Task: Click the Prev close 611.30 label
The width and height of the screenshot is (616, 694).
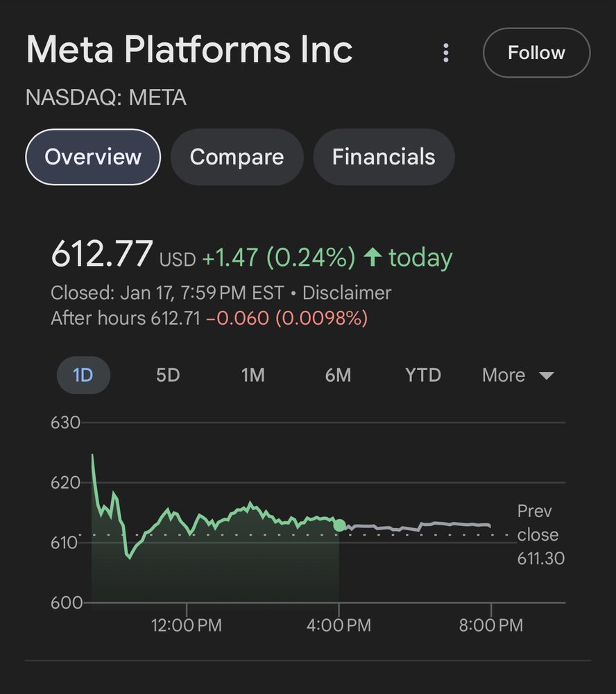Action: point(540,534)
